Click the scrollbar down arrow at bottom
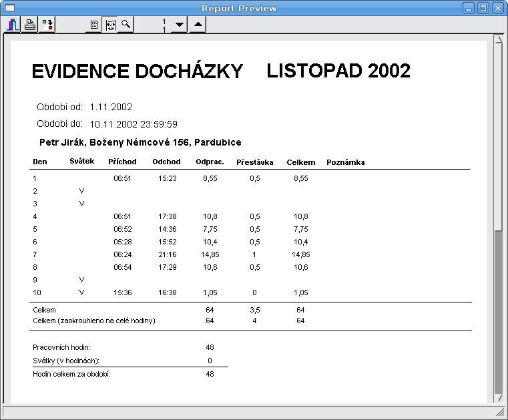The width and height of the screenshot is (508, 420). click(498, 398)
